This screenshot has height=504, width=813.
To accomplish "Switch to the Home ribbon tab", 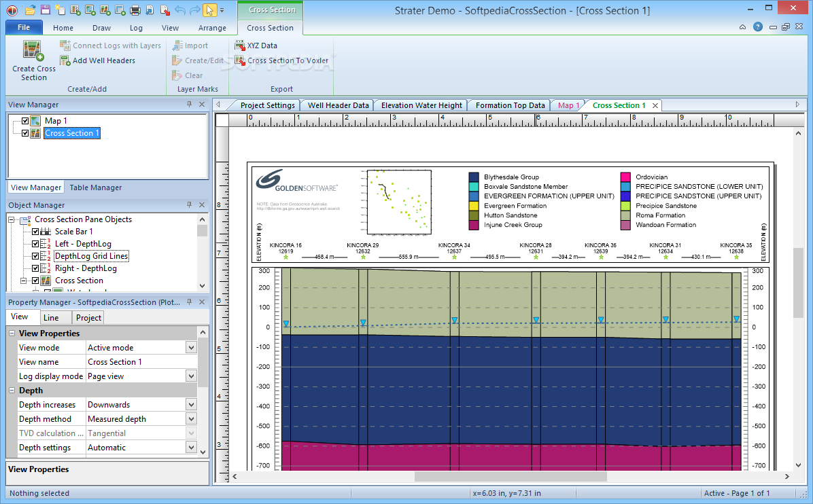I will coord(63,28).
